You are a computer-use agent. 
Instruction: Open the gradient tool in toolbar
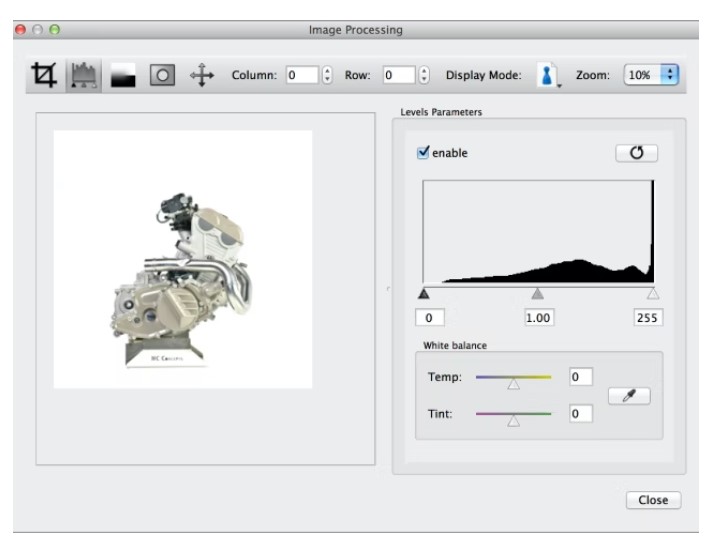click(123, 77)
